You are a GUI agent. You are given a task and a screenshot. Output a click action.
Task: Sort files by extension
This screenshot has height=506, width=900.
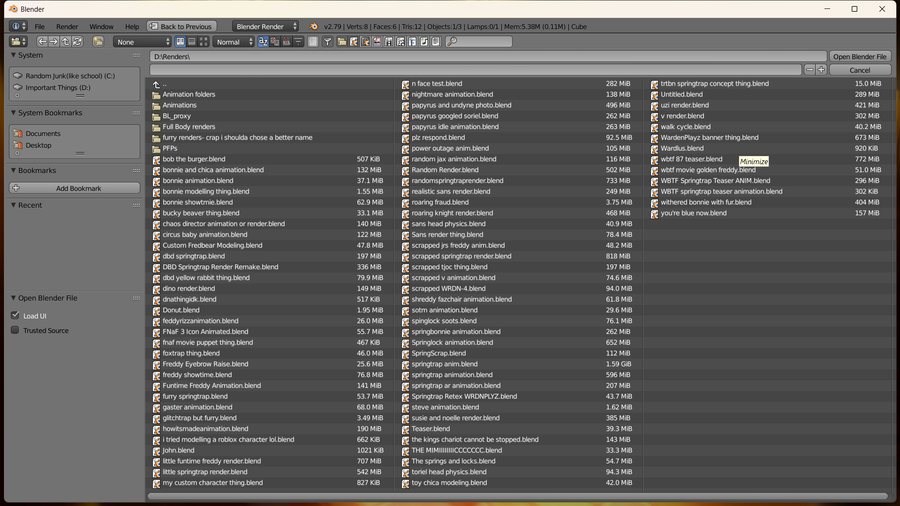coord(275,42)
